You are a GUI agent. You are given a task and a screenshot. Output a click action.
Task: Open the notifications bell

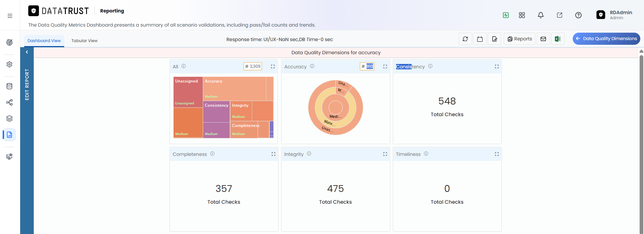541,15
